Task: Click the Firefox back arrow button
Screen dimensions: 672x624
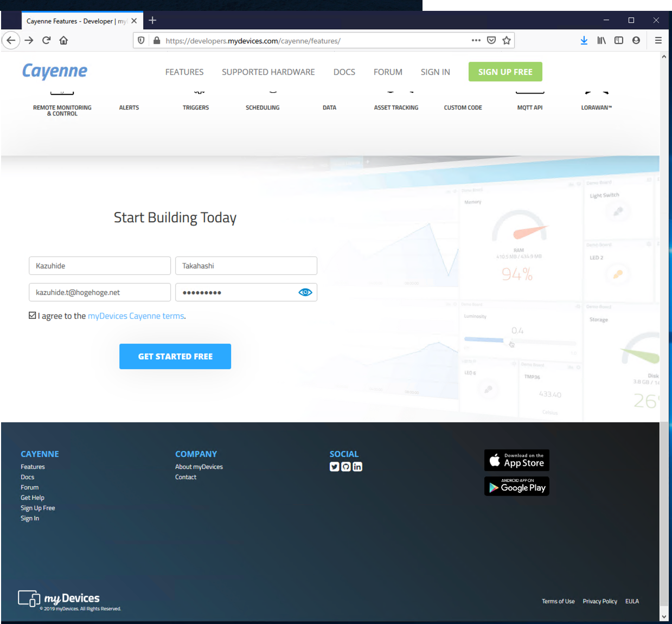Action: pos(11,40)
